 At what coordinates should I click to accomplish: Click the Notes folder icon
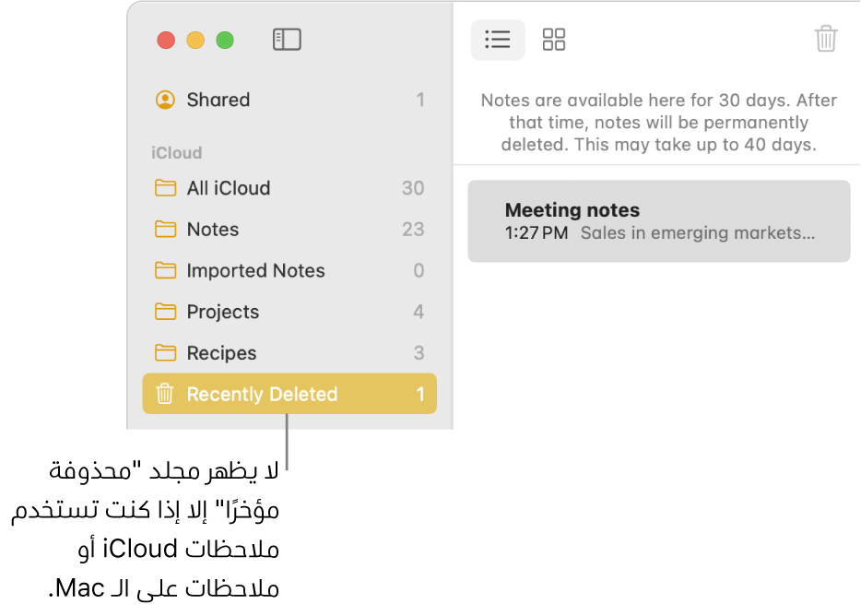tap(165, 230)
